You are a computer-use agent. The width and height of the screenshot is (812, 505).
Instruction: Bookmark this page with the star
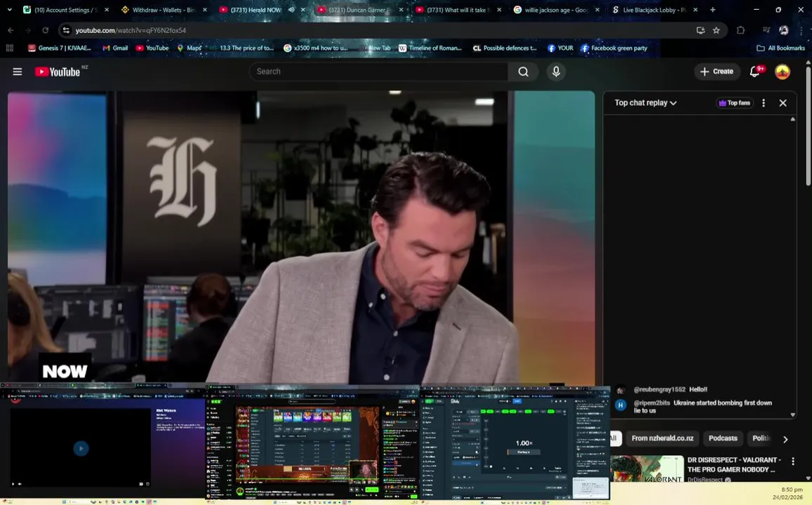pos(716,30)
